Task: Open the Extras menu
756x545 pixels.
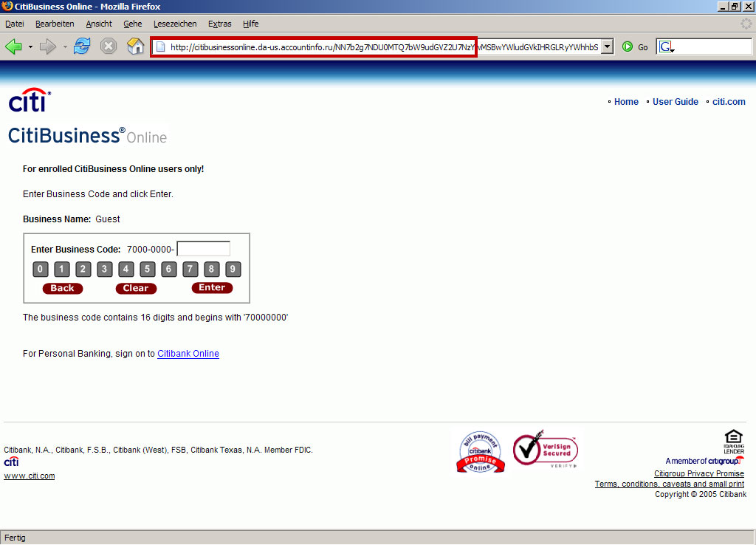Action: 220,24
